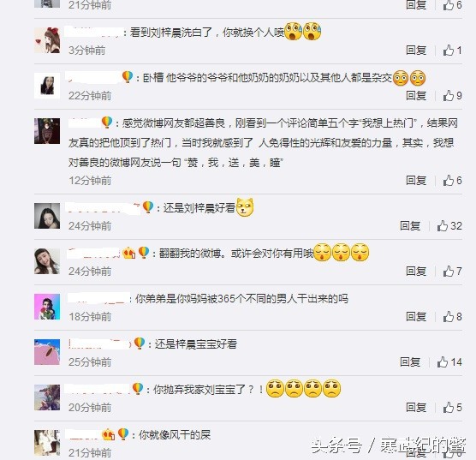The width and height of the screenshot is (476, 460).
Task: Open the pink pig cartoon avatar
Action: coord(47,352)
